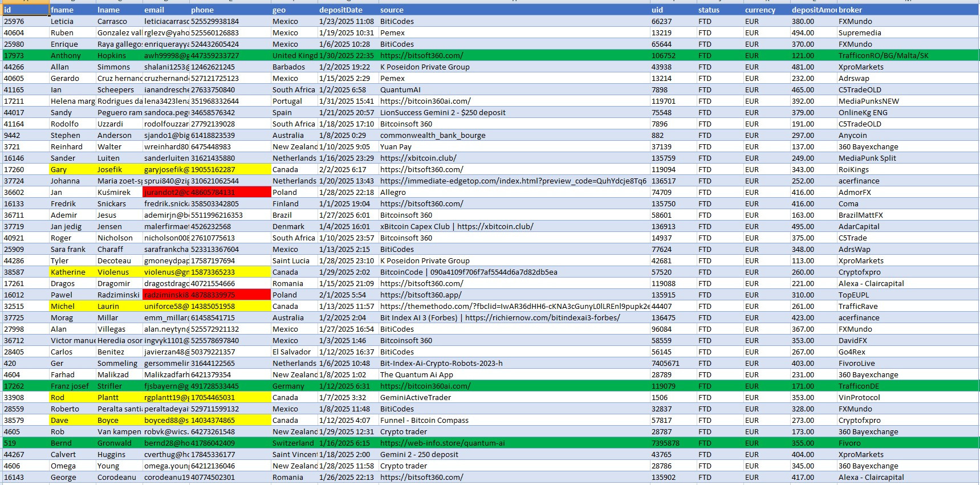
Task: Select the red-highlighted email cell for Kuśmirek
Action: tap(166, 192)
